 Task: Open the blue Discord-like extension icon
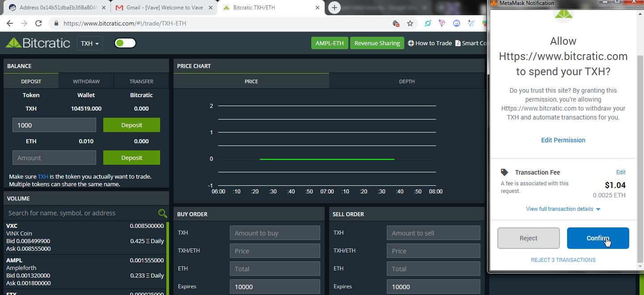click(457, 23)
